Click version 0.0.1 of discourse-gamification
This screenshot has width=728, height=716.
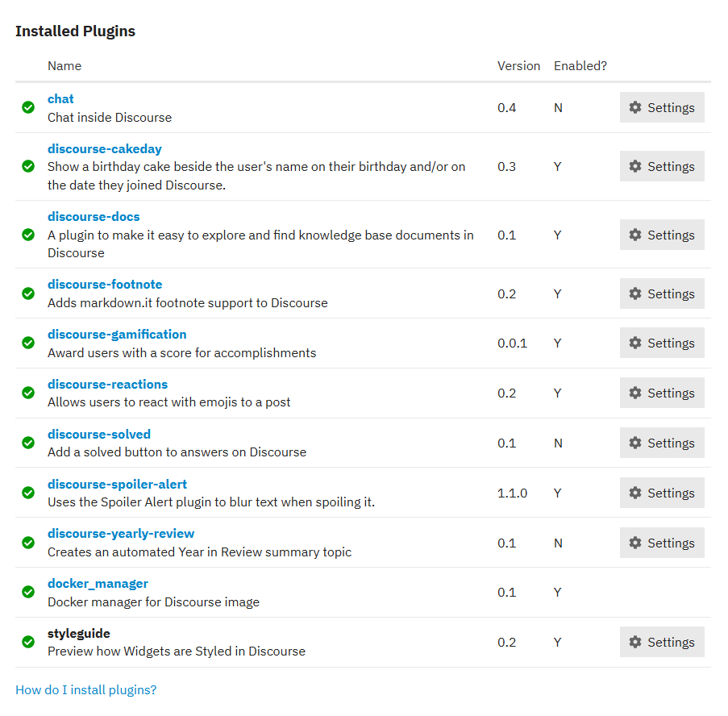pyautogui.click(x=512, y=343)
